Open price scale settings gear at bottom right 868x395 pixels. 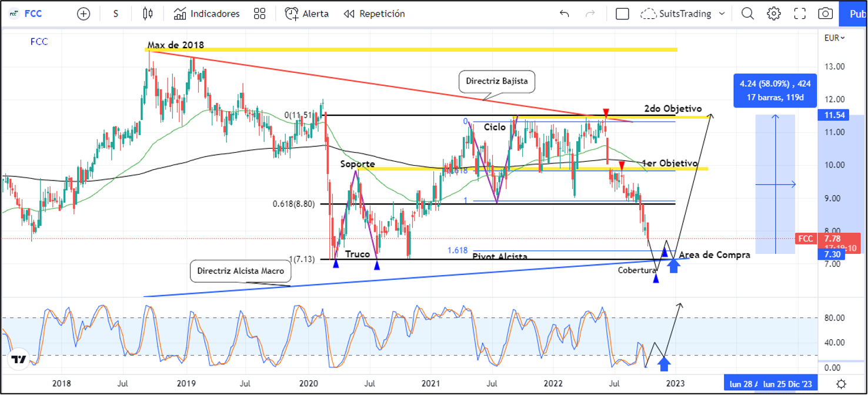842,383
